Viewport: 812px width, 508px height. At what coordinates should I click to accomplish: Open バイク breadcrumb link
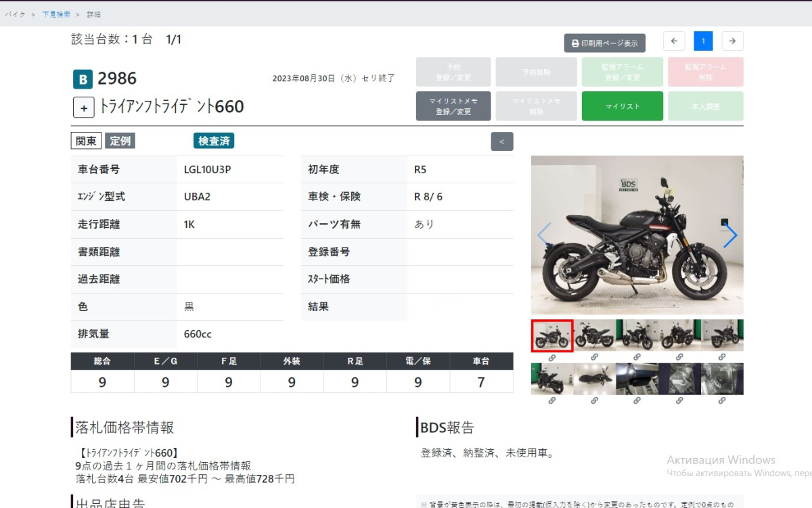point(15,14)
